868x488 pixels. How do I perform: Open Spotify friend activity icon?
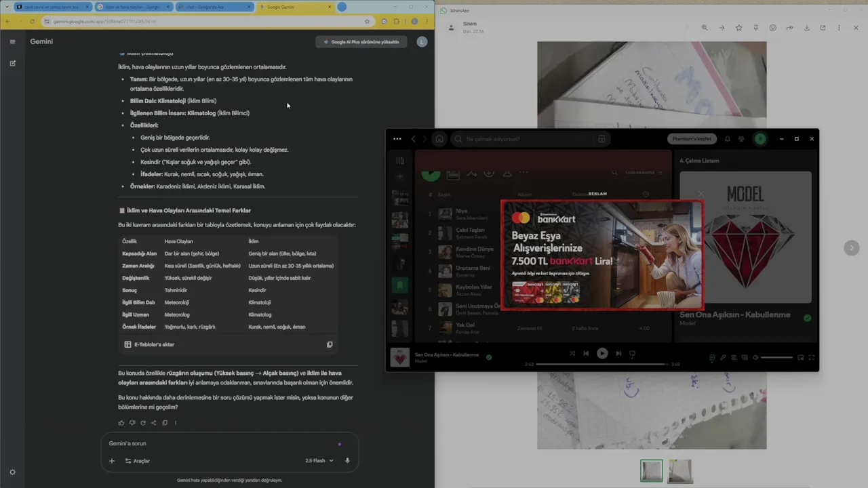(741, 139)
